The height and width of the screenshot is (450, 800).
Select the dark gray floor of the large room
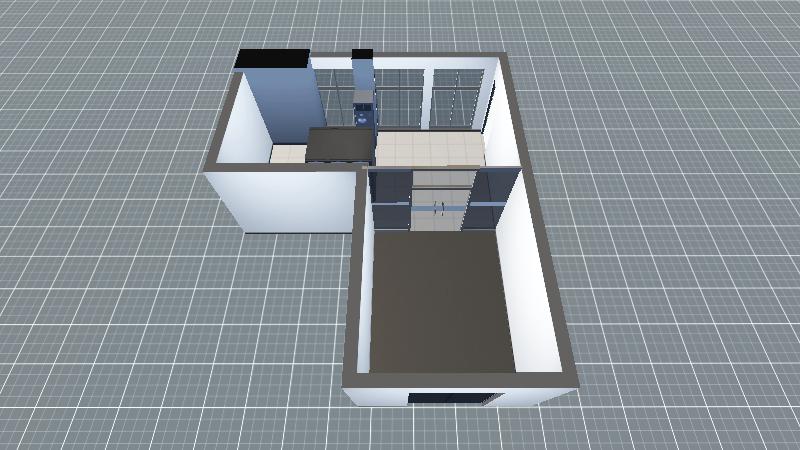440,300
